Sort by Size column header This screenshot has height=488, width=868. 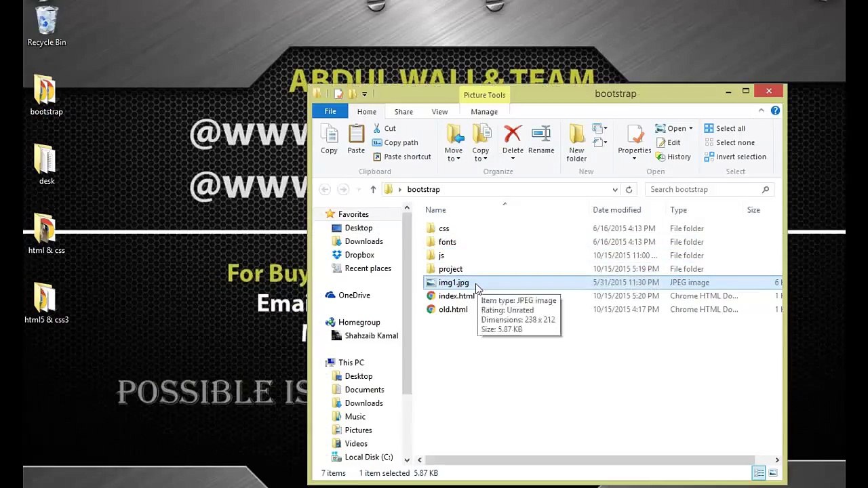753,210
